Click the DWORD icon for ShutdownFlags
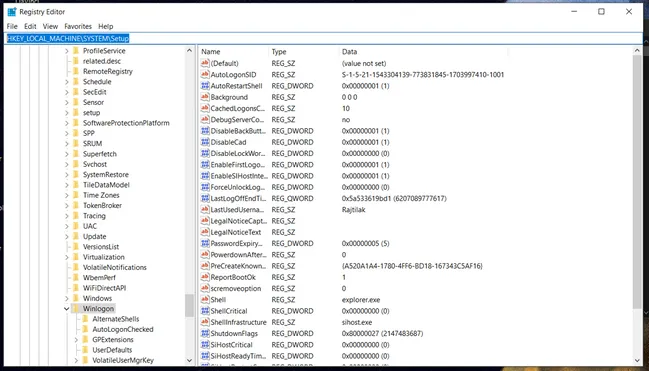The width and height of the screenshot is (649, 371). click(205, 333)
